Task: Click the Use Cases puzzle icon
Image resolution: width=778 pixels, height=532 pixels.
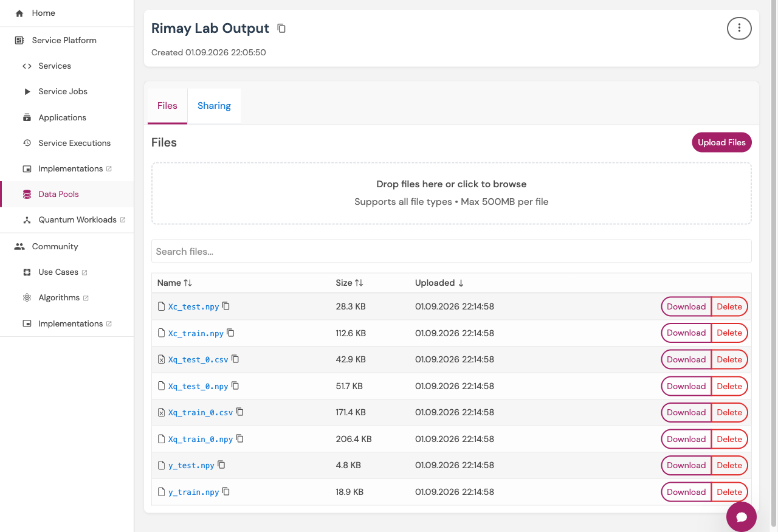Action: pos(27,272)
